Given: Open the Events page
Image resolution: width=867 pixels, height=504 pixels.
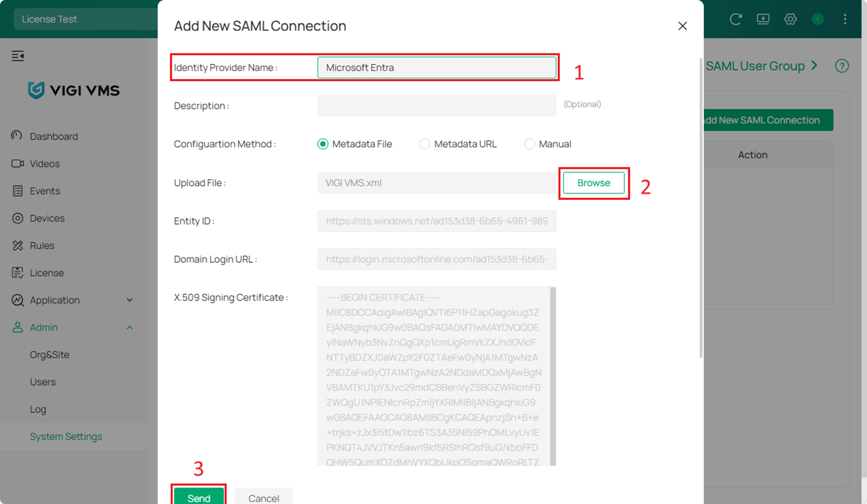Looking at the screenshot, I should click(x=45, y=191).
